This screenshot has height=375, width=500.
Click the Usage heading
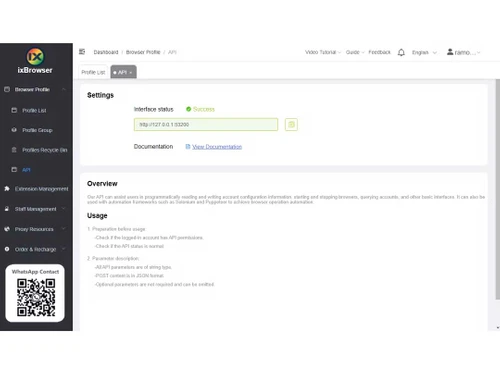pyautogui.click(x=97, y=216)
